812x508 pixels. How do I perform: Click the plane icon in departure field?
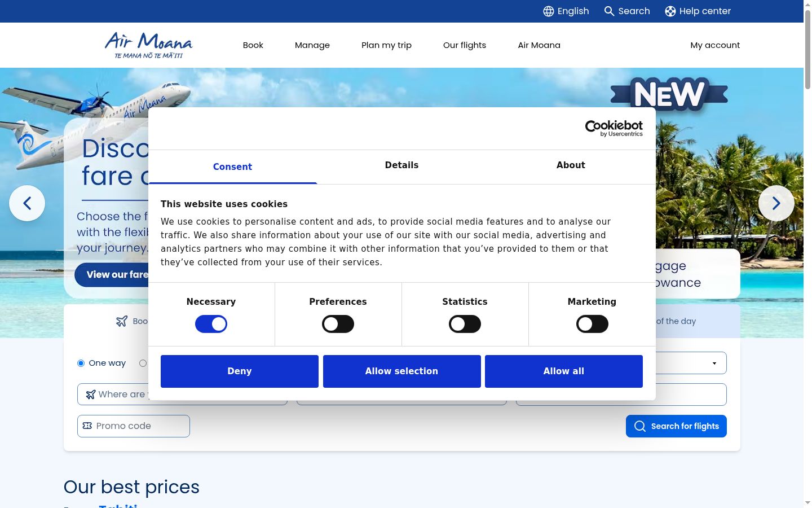point(91,395)
